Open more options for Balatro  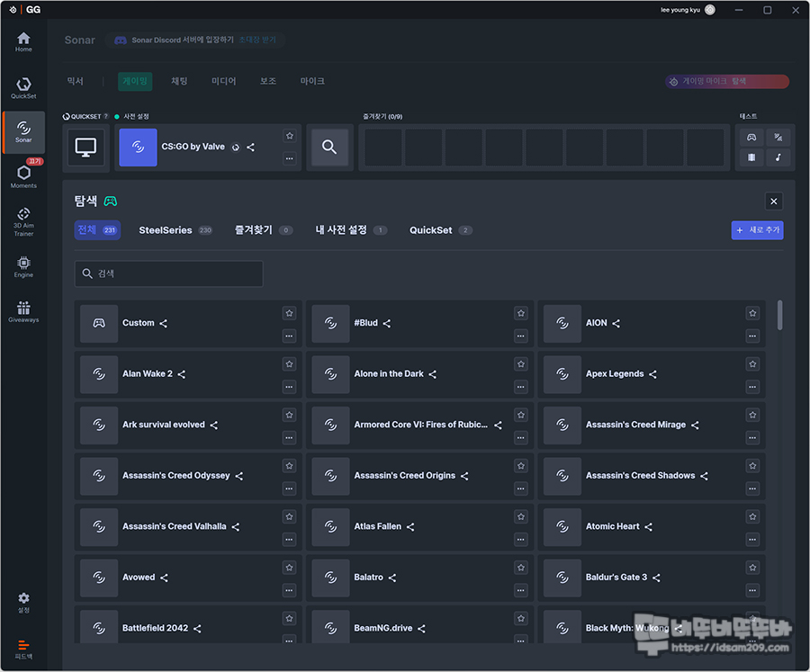click(521, 590)
